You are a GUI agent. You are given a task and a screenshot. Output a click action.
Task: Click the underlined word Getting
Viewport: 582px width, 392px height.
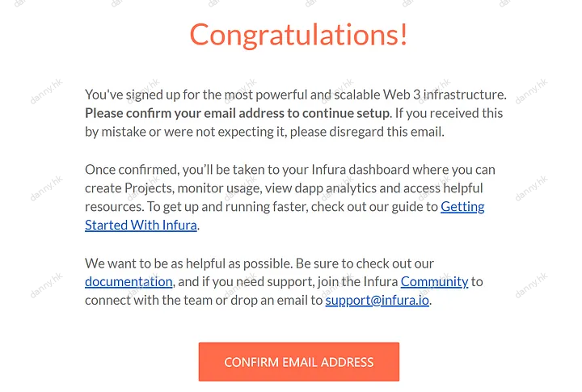click(462, 207)
